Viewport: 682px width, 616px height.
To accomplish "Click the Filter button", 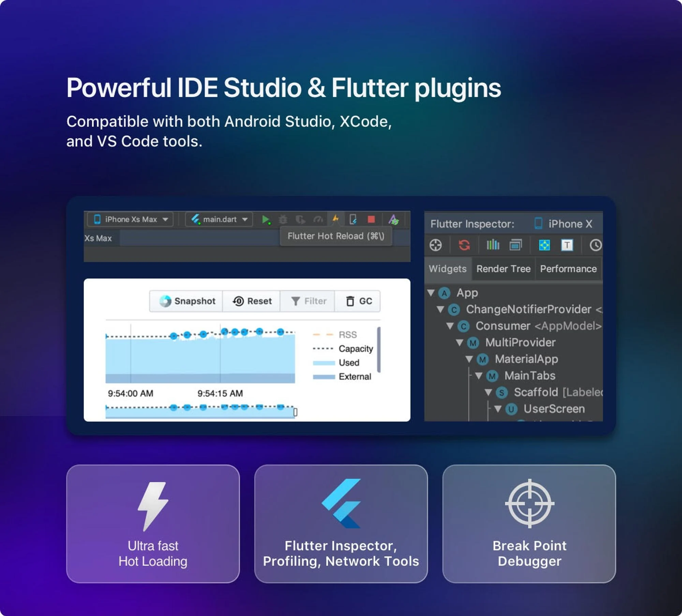I will (x=308, y=301).
